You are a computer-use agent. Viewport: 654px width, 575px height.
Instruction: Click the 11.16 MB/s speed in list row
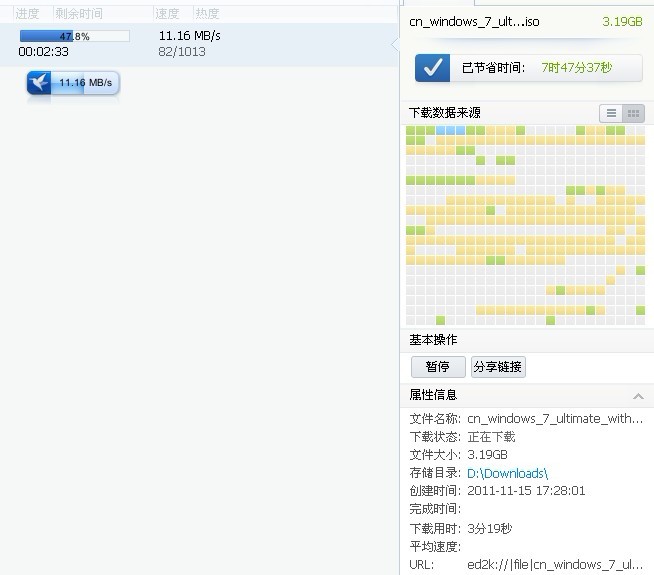[190, 36]
